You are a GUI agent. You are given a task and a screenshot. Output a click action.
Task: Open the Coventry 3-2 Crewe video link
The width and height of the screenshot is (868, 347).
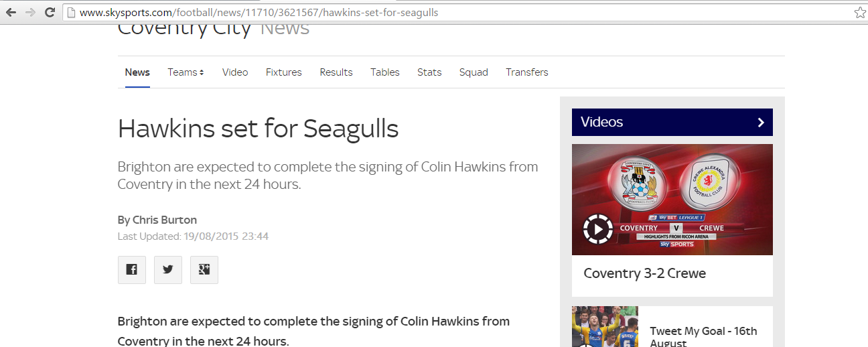(645, 273)
